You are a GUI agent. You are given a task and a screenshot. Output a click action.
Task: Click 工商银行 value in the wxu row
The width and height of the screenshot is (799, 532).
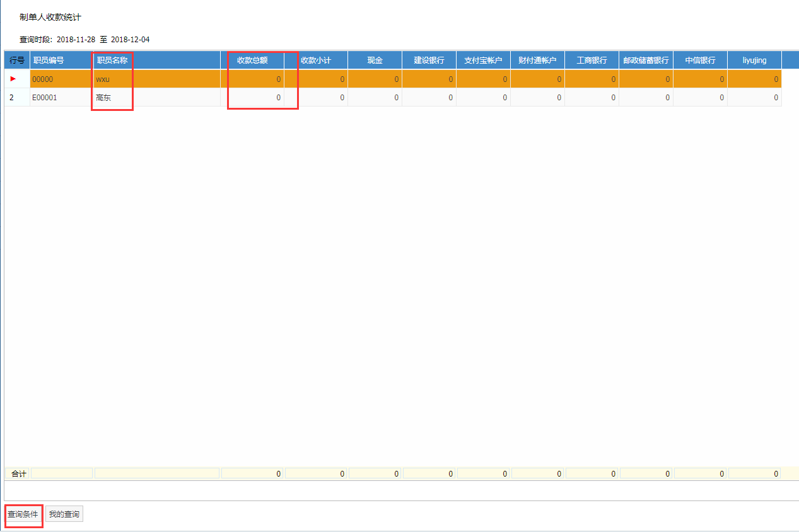[592, 79]
